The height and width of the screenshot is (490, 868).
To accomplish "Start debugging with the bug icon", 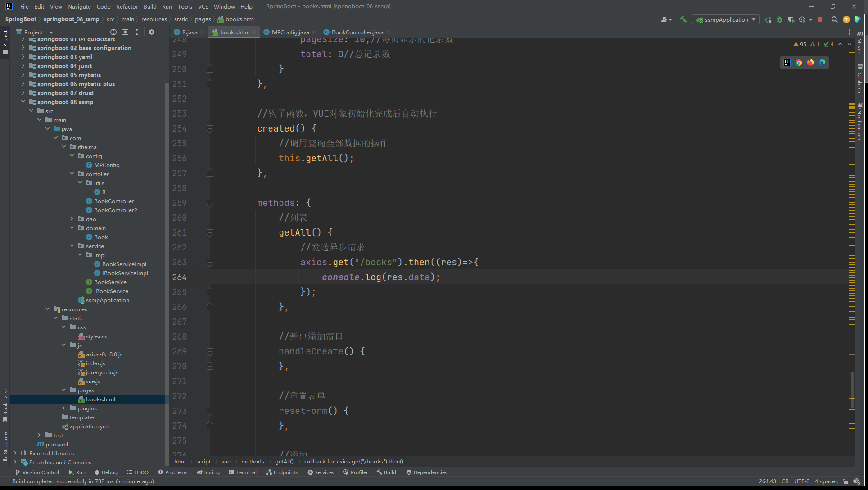I will (x=780, y=19).
